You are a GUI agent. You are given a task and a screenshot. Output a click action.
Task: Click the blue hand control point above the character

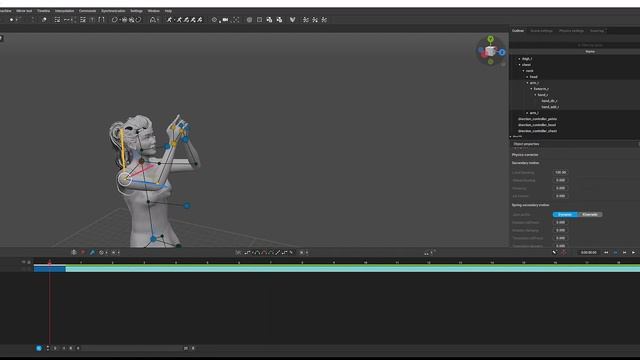click(186, 140)
